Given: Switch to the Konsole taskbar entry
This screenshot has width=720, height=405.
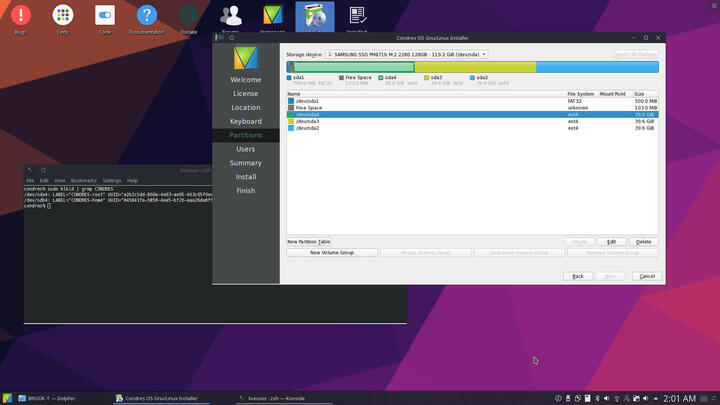Looking at the screenshot, I should (284, 398).
